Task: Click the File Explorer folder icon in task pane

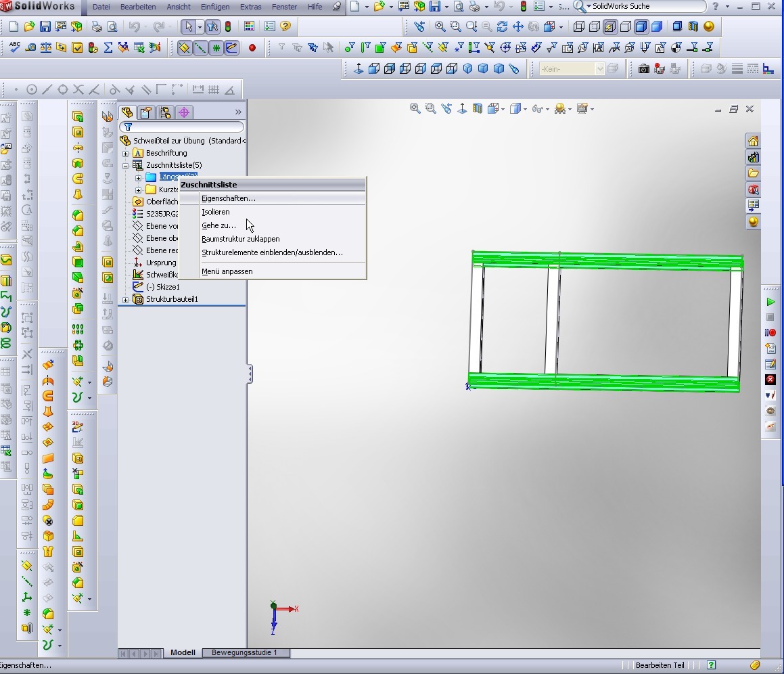Action: pyautogui.click(x=754, y=173)
